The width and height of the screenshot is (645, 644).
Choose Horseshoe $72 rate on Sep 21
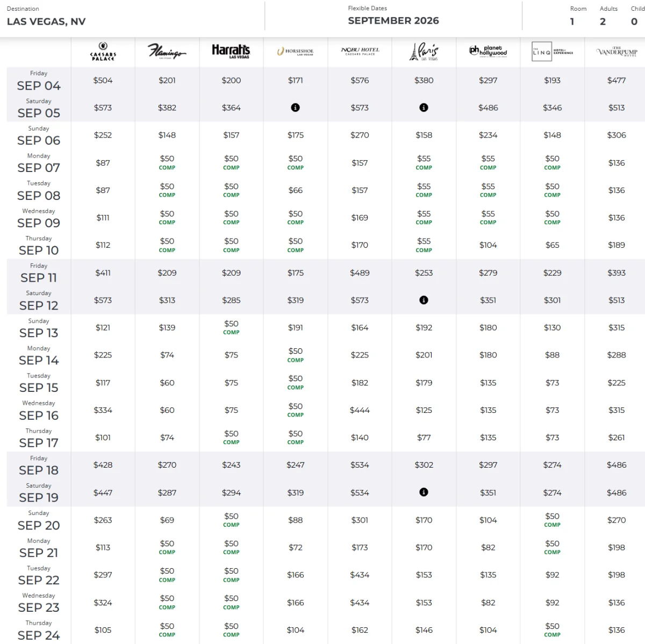(295, 547)
